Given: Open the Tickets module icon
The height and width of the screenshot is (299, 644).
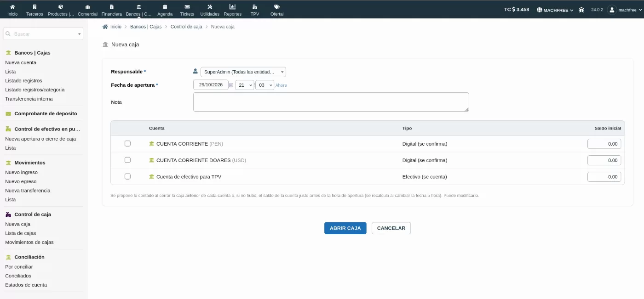Looking at the screenshot, I should click(187, 7).
